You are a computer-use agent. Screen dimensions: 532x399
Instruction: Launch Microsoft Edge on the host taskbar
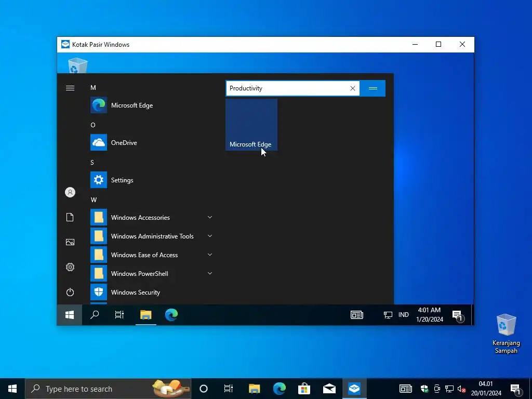click(x=279, y=389)
